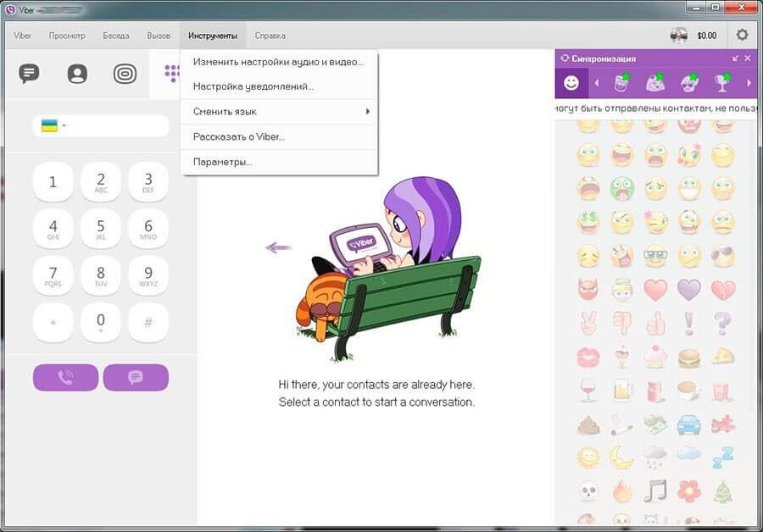
Task: Insert the red lips kiss emoticon
Action: point(588,357)
